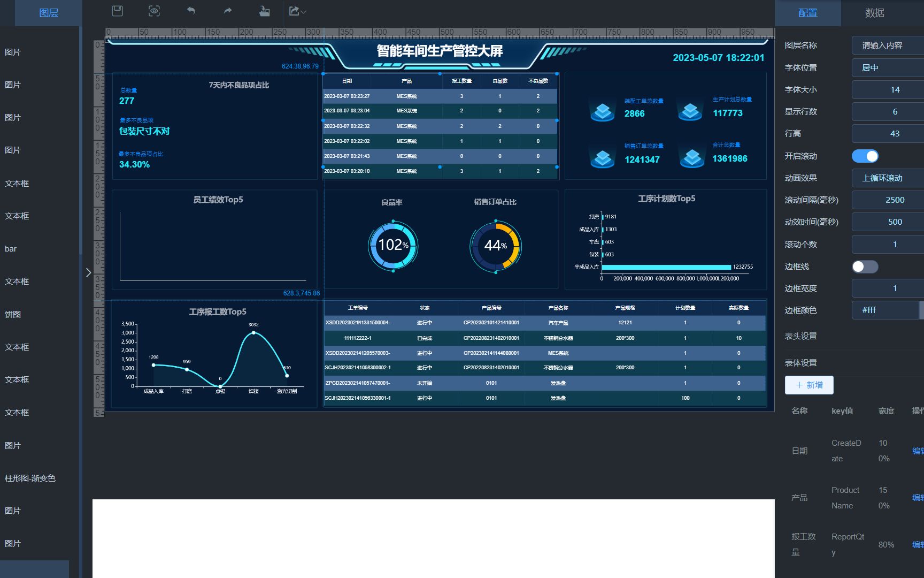Click the 已完成 status cell
Screen dimensions: 924x578
425,338
